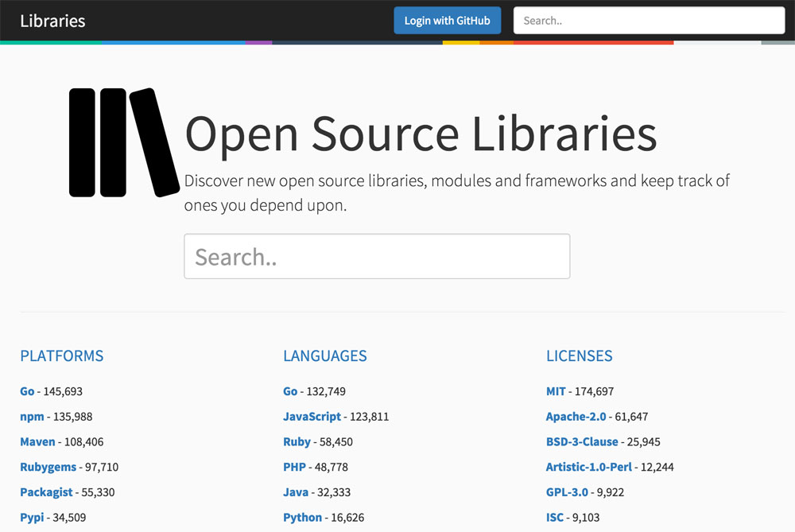Open the Apache-2.0 license link
795x532 pixels.
coord(576,417)
